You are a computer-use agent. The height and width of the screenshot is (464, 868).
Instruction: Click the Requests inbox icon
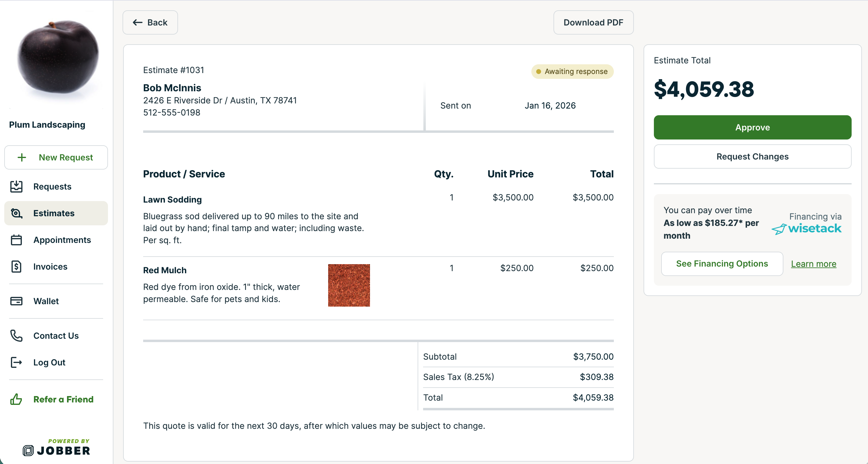point(16,186)
